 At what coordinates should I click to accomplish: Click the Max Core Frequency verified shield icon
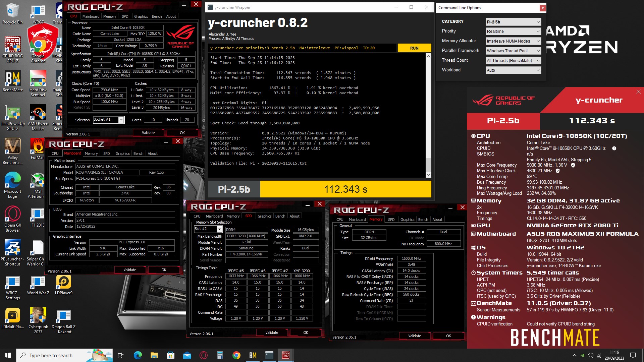[573, 165]
